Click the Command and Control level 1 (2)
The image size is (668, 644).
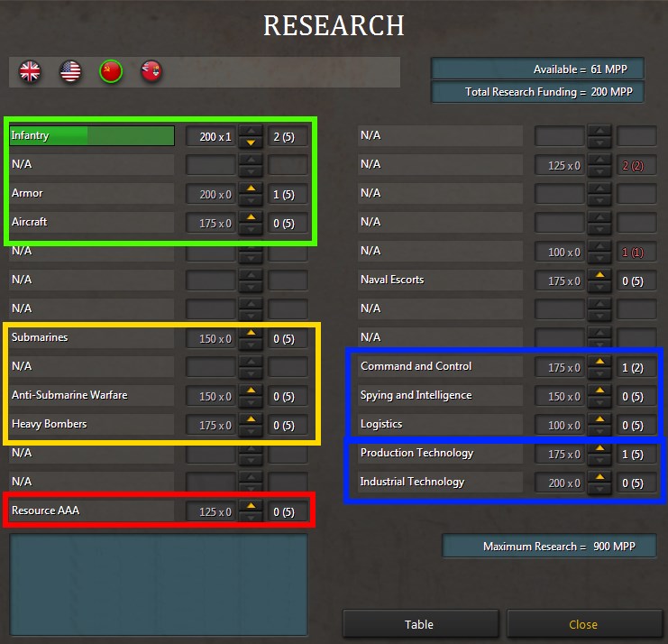coord(636,368)
